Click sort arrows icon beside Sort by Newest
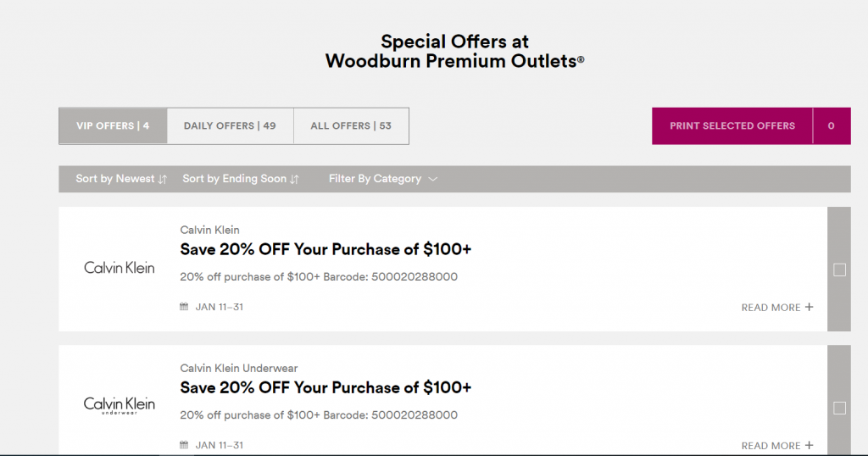This screenshot has height=456, width=868. tap(163, 179)
